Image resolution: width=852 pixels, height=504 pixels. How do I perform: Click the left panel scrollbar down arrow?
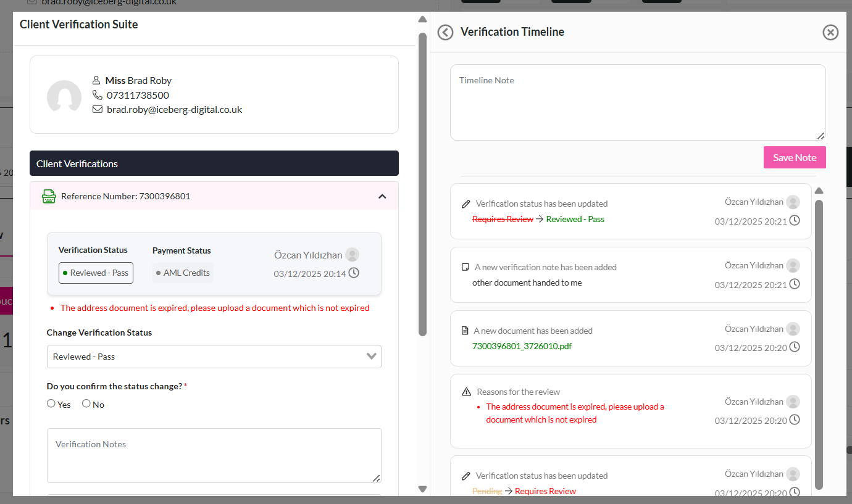pos(422,489)
